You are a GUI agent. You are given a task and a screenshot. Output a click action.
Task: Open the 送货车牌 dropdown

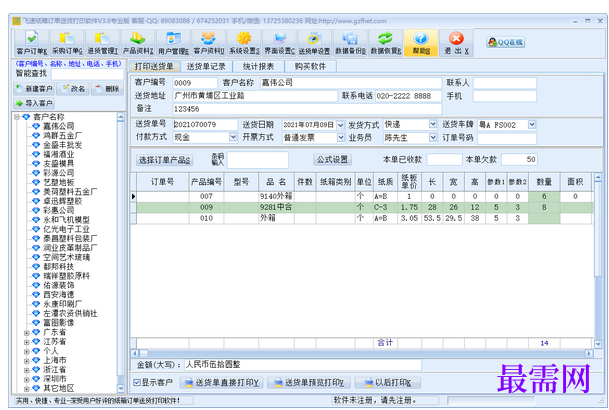click(532, 125)
